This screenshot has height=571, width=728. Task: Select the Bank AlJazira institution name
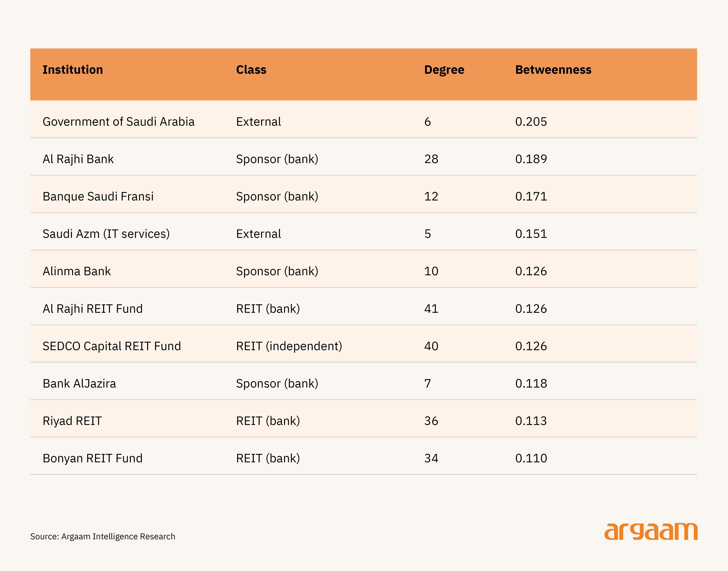click(x=79, y=383)
